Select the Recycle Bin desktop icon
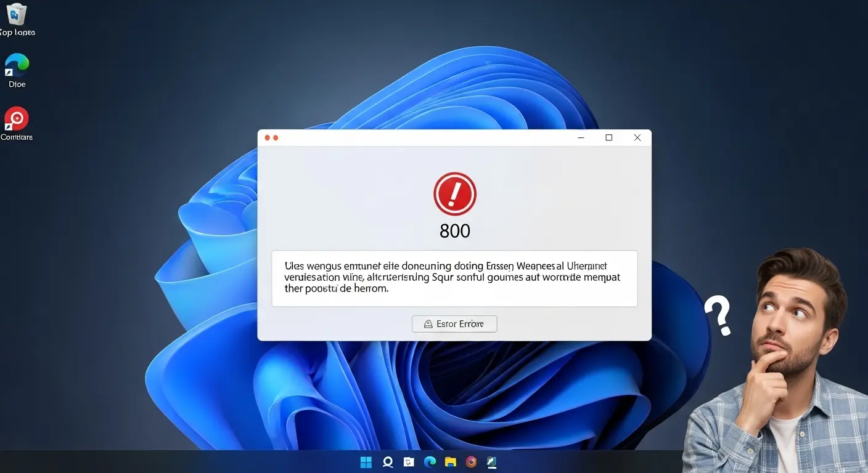Image resolution: width=868 pixels, height=473 pixels. tap(17, 14)
